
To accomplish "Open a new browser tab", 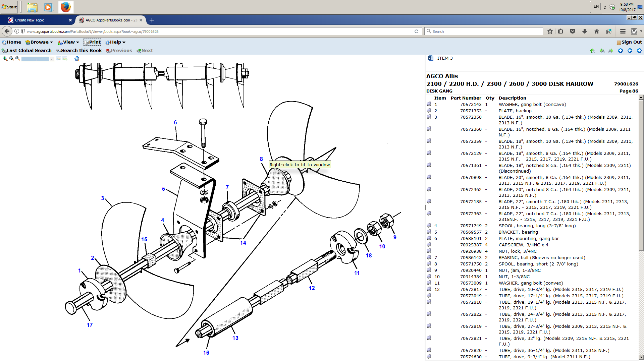I will coord(152,20).
